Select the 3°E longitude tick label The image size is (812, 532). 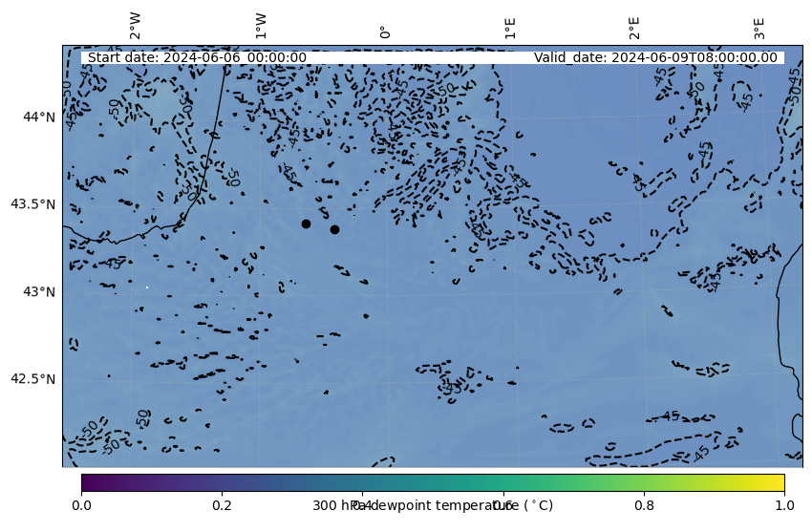point(759,27)
